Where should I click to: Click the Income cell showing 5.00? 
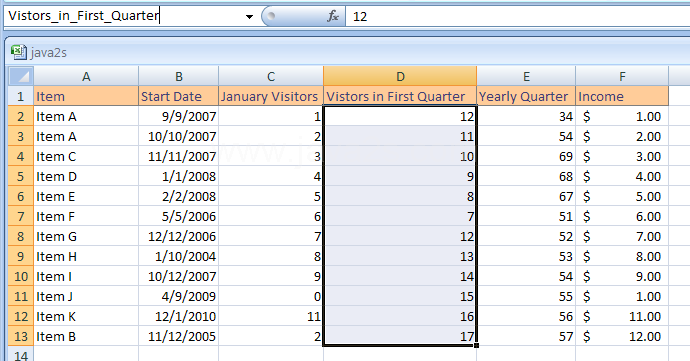(622, 196)
